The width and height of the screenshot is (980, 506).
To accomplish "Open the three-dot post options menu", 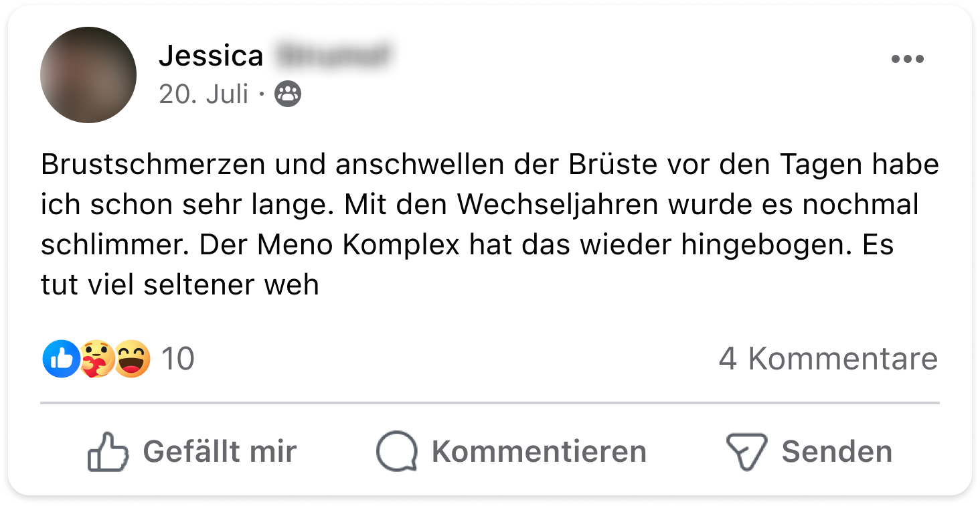I will point(907,59).
